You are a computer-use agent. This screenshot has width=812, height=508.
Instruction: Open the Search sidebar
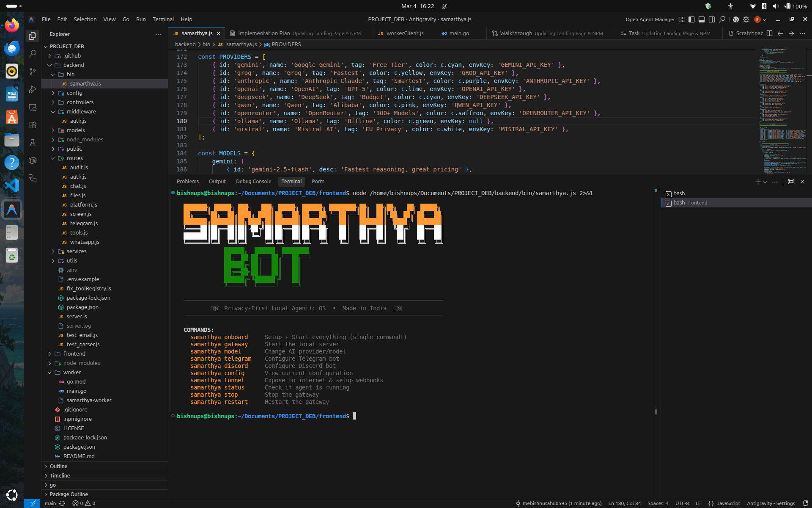(x=33, y=54)
